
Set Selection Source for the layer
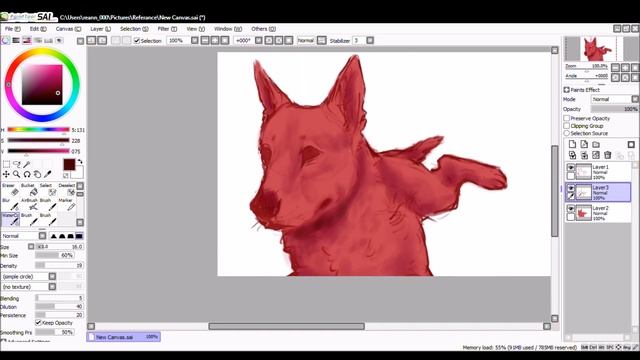pyautogui.click(x=567, y=133)
